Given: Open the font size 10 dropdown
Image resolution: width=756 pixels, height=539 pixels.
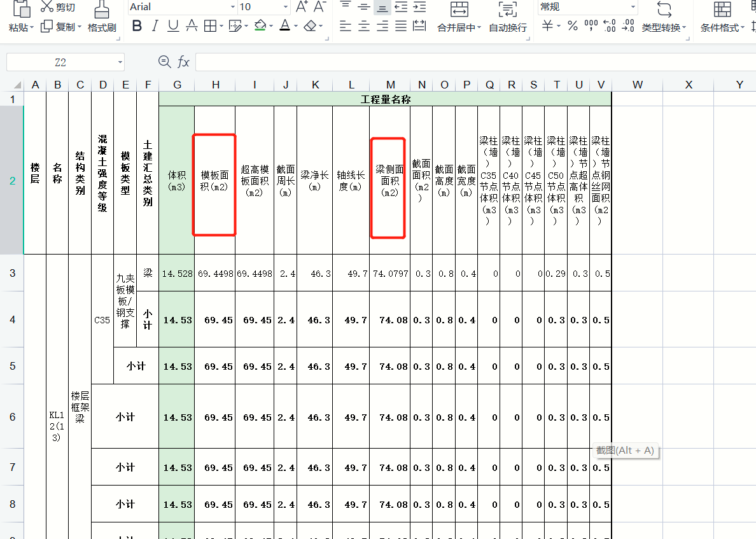Looking at the screenshot, I should (x=286, y=7).
